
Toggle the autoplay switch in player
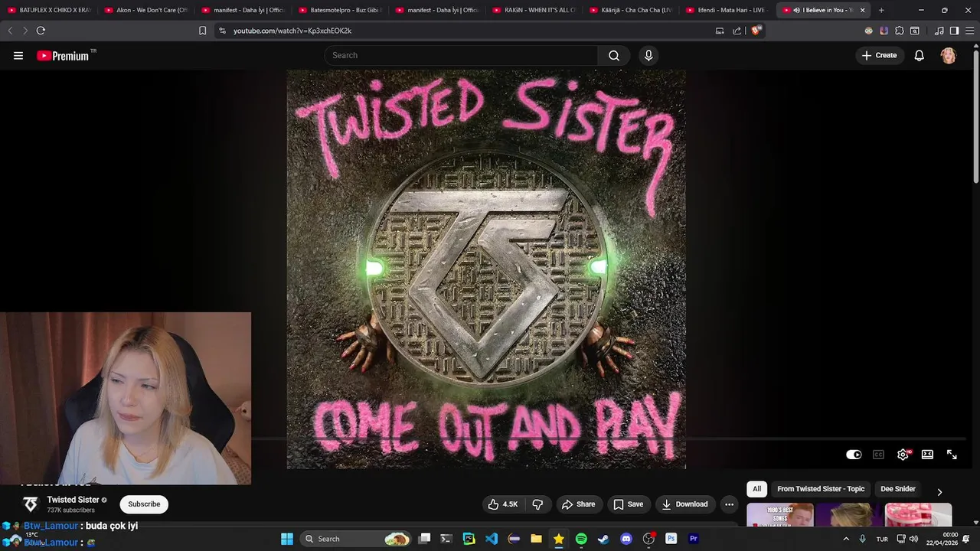click(x=854, y=455)
